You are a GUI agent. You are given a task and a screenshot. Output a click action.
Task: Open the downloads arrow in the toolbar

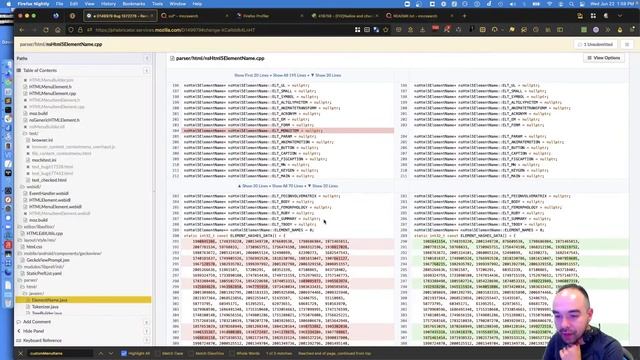[422, 30]
